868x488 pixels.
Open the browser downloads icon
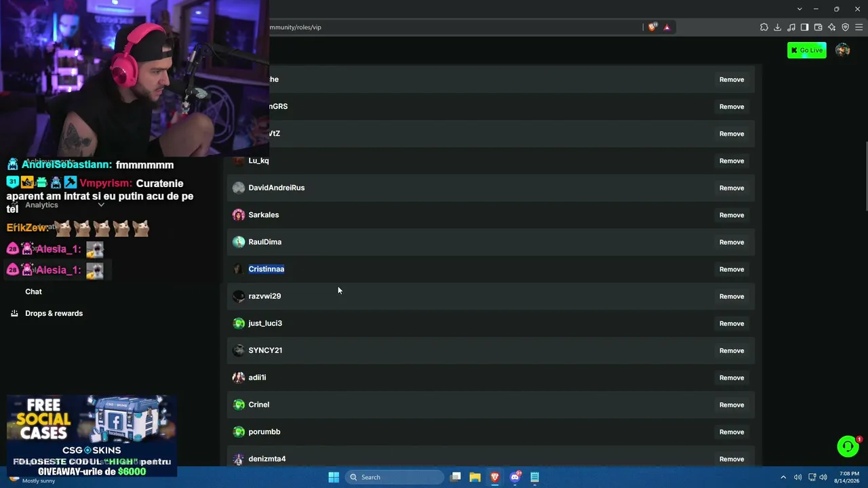click(778, 27)
